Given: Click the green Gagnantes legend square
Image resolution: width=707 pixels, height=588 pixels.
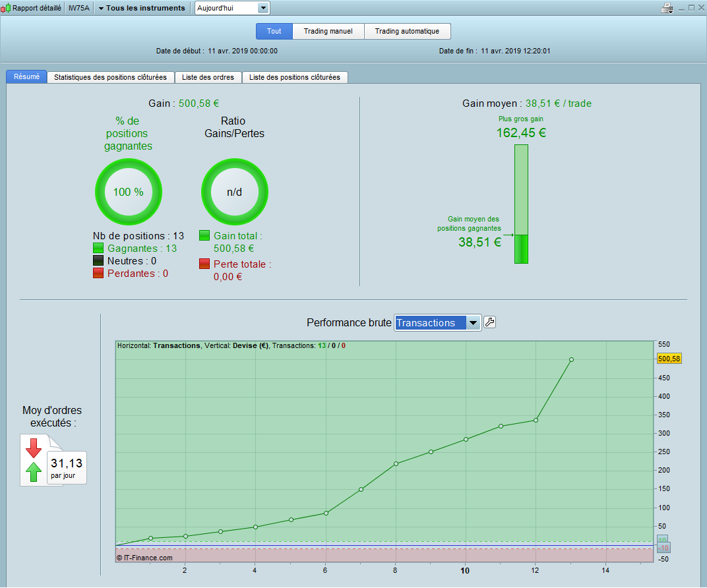Looking at the screenshot, I should [x=98, y=249].
